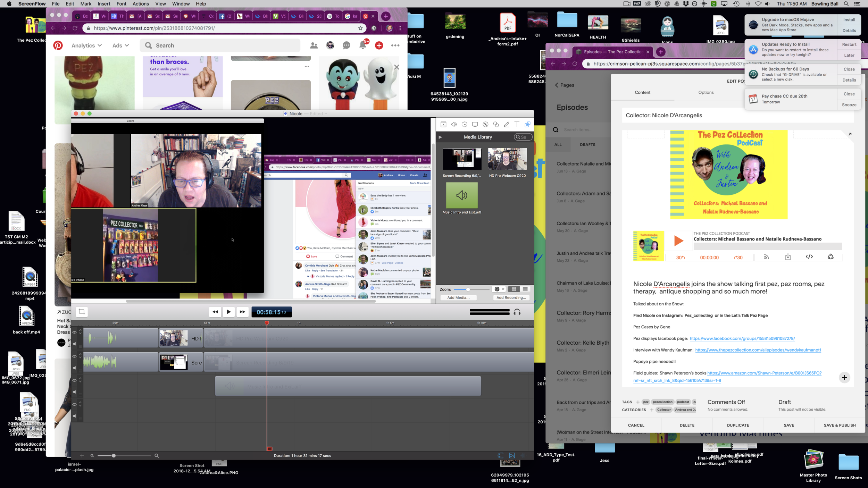The height and width of the screenshot is (488, 868).
Task: Select Music Intro and Exit.aiff media thumbnail
Action: click(x=462, y=195)
